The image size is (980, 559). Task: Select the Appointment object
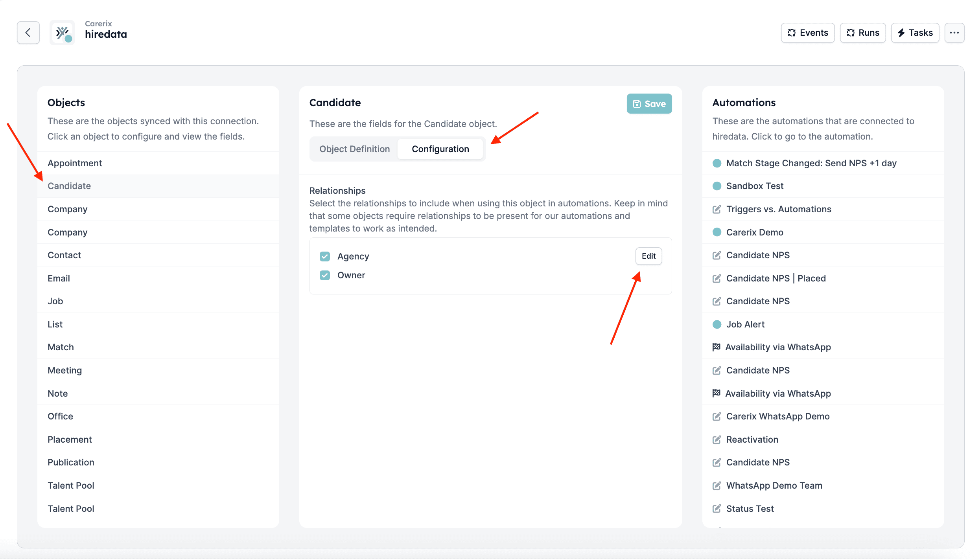[158, 163]
